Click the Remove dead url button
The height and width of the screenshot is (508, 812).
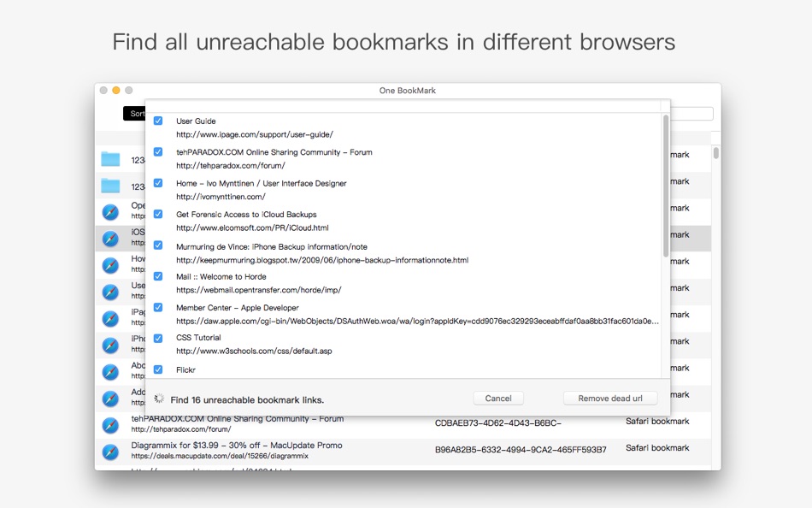pyautogui.click(x=610, y=399)
